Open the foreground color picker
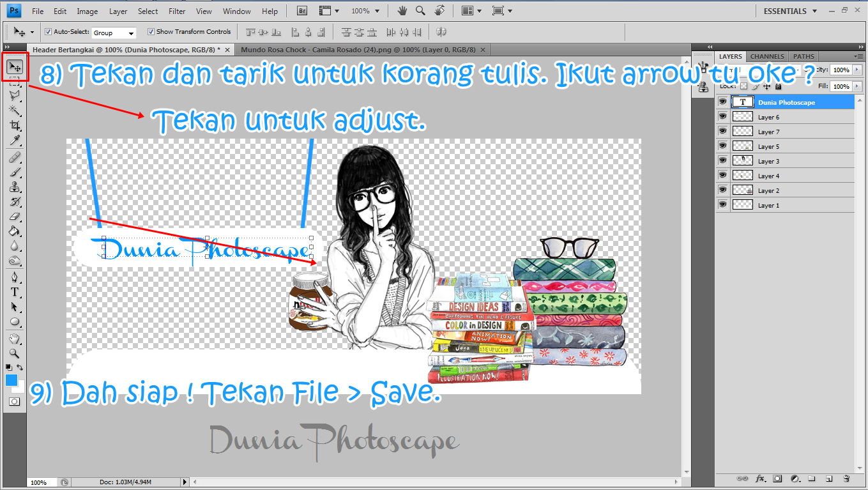Screen dimensions: 868x490 11,380
